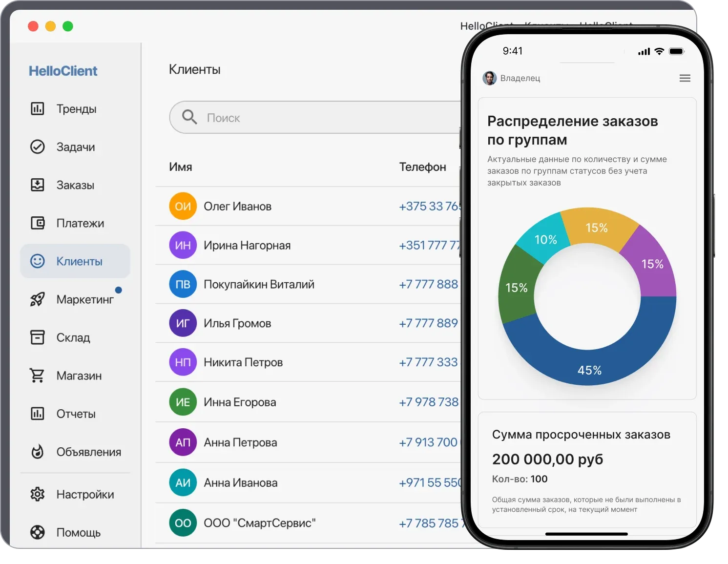Click the Платежи card icon in sidebar
Screen dimensions: 728x564
[38, 223]
